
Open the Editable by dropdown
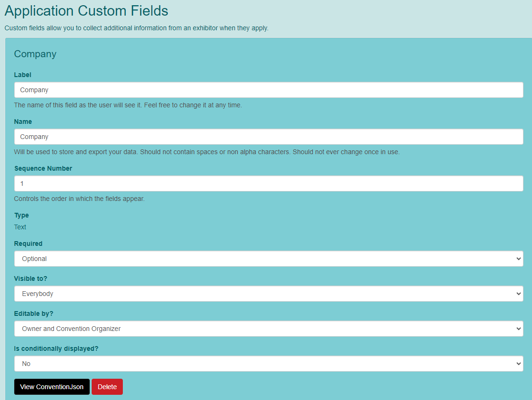click(268, 329)
